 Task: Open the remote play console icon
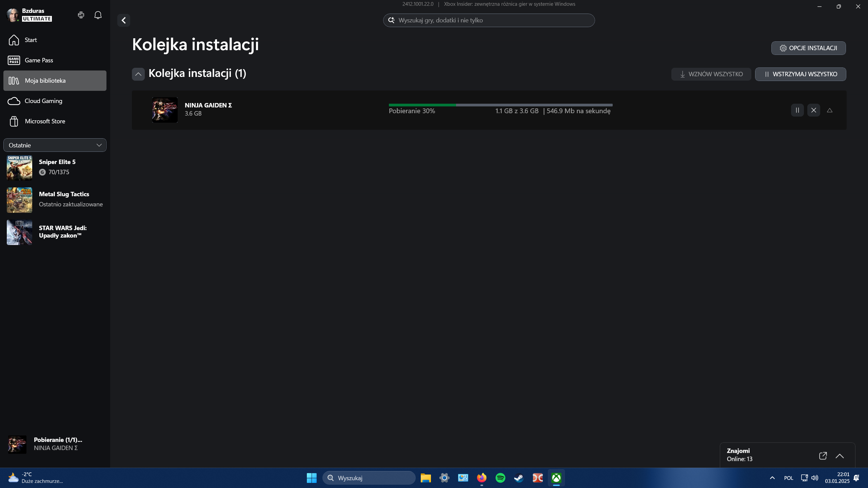coord(81,15)
